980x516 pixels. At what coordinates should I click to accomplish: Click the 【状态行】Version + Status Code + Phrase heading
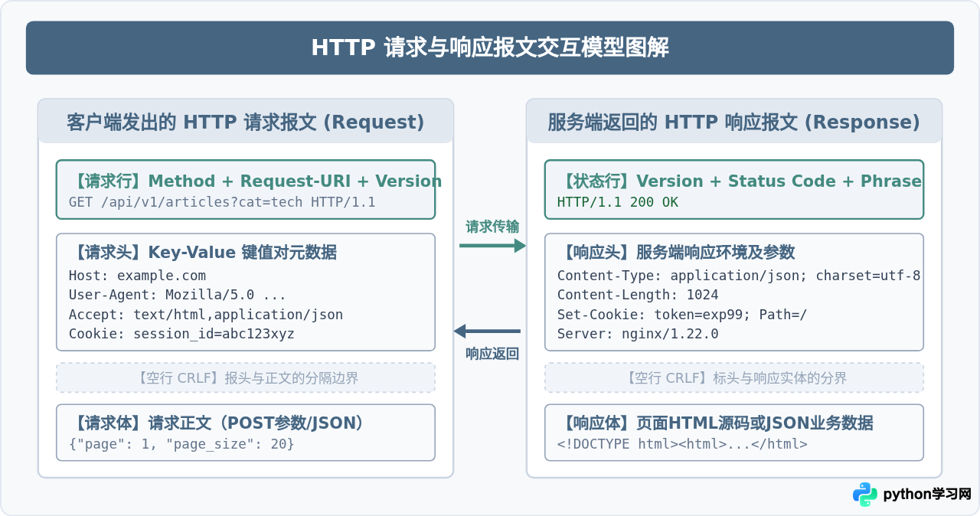740,181
